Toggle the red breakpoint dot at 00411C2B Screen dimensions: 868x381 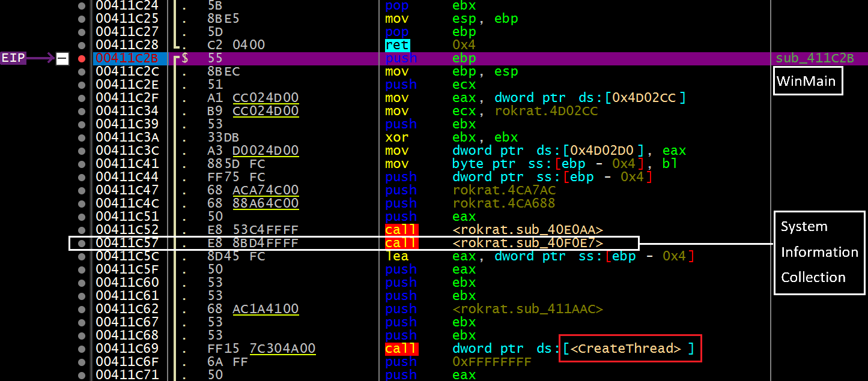[82, 58]
